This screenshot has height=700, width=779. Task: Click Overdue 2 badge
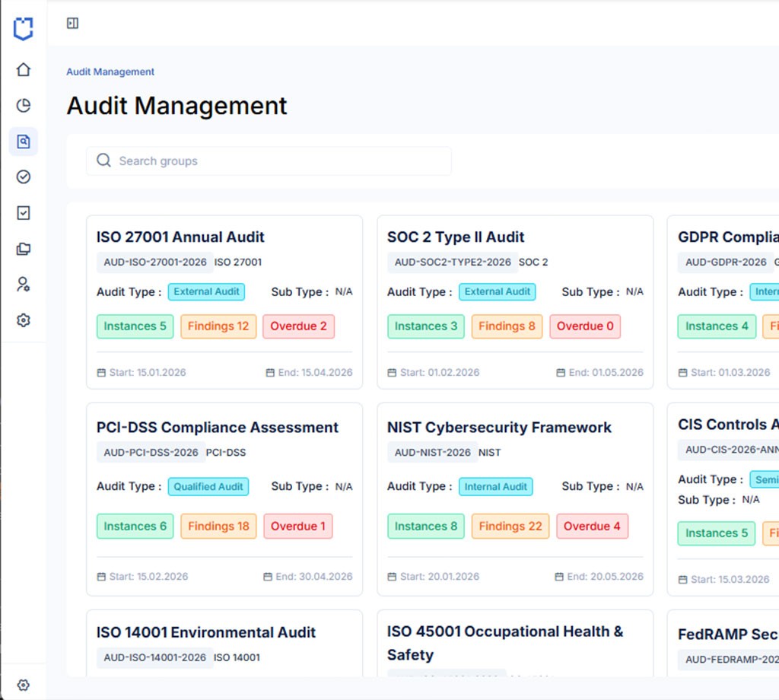[298, 326]
